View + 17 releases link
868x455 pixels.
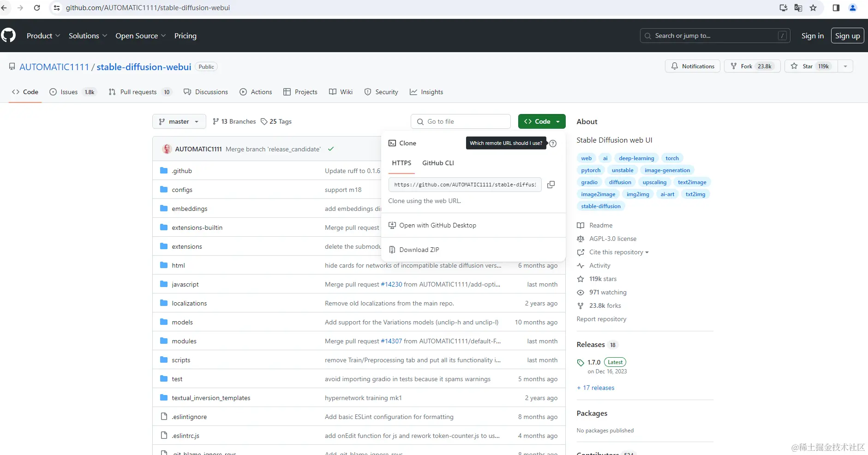tap(596, 388)
